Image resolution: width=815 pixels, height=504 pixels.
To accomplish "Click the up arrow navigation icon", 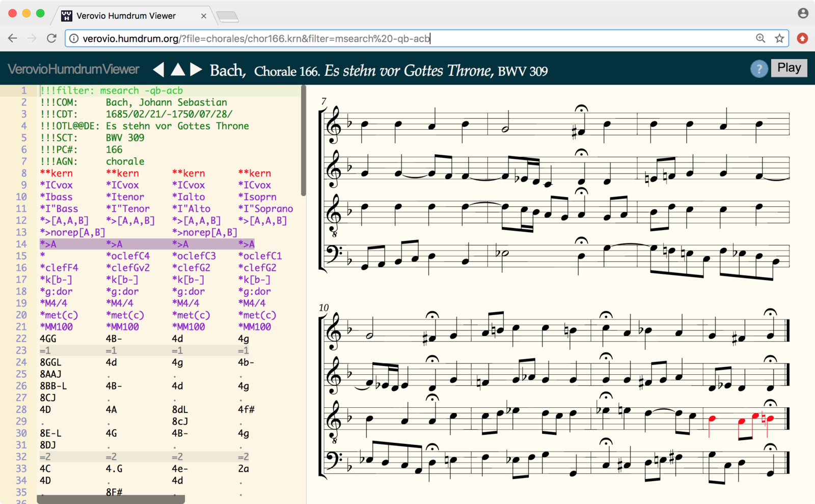I will (x=178, y=70).
